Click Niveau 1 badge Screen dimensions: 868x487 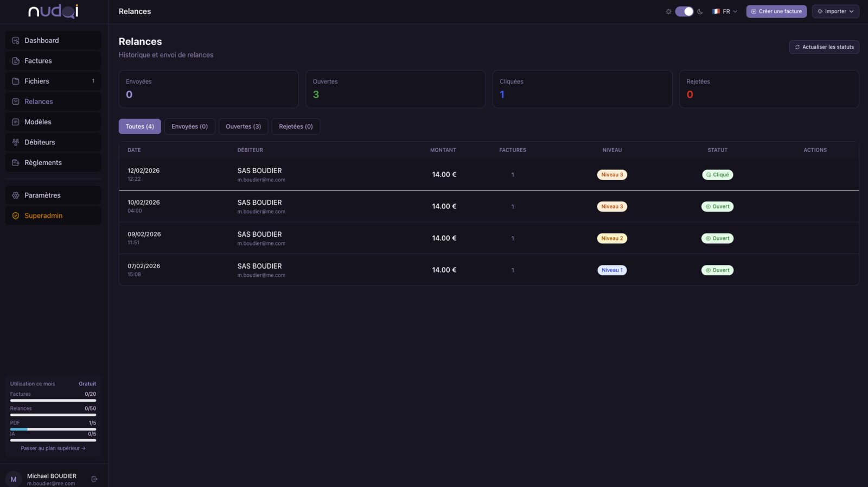612,270
